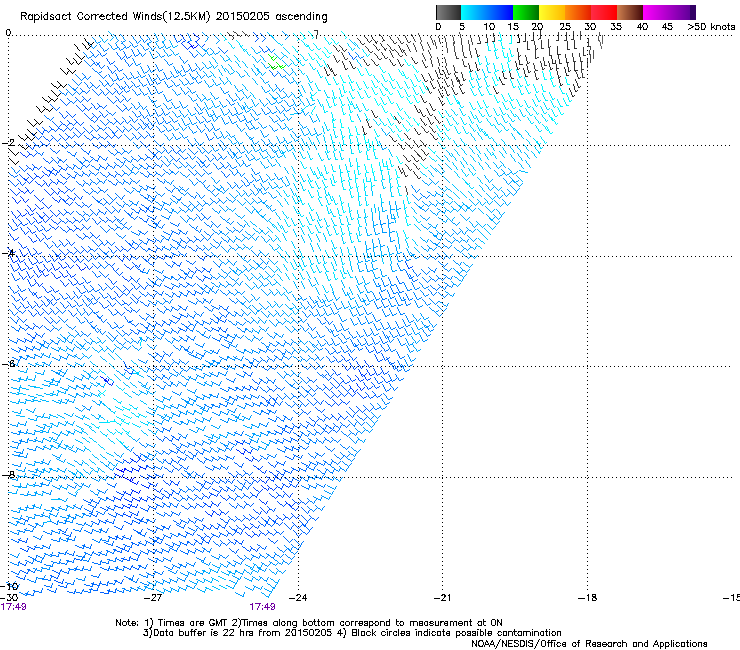The height and width of the screenshot is (650, 740).
Task: Click the gray 0-5 knots color swatch
Action: (x=448, y=12)
